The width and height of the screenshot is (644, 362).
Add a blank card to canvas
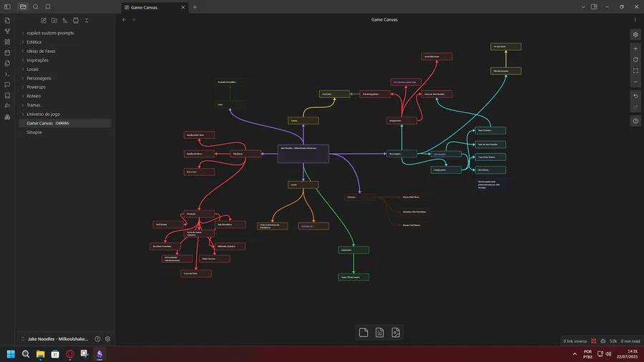(x=364, y=333)
